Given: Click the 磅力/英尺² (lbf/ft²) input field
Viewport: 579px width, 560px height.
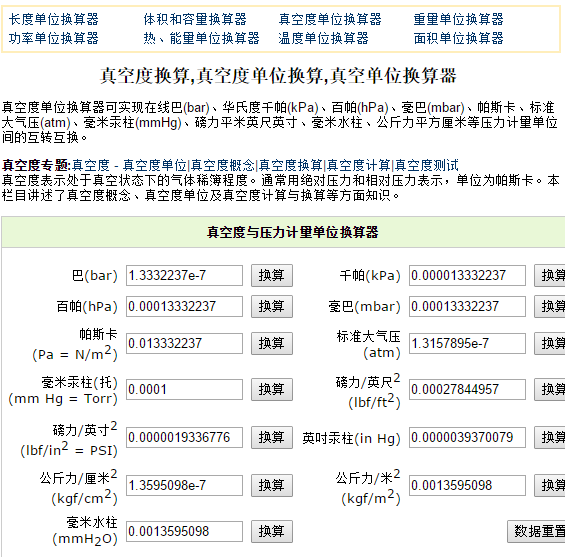Looking at the screenshot, I should click(467, 389).
